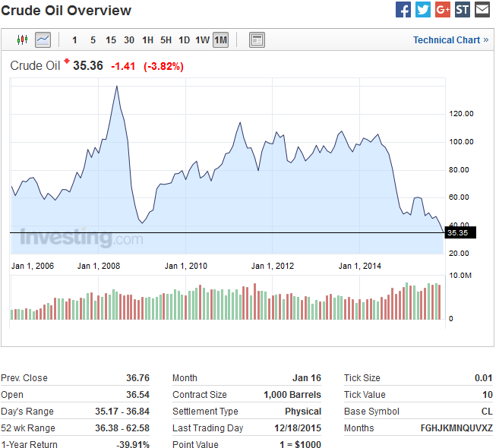This screenshot has width=499, height=448.
Task: Click the Jan 1, 2008 axis label
Action: (x=99, y=266)
